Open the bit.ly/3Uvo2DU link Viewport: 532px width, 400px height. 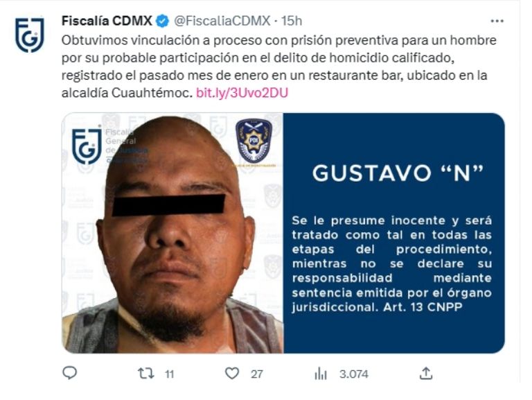coord(242,93)
